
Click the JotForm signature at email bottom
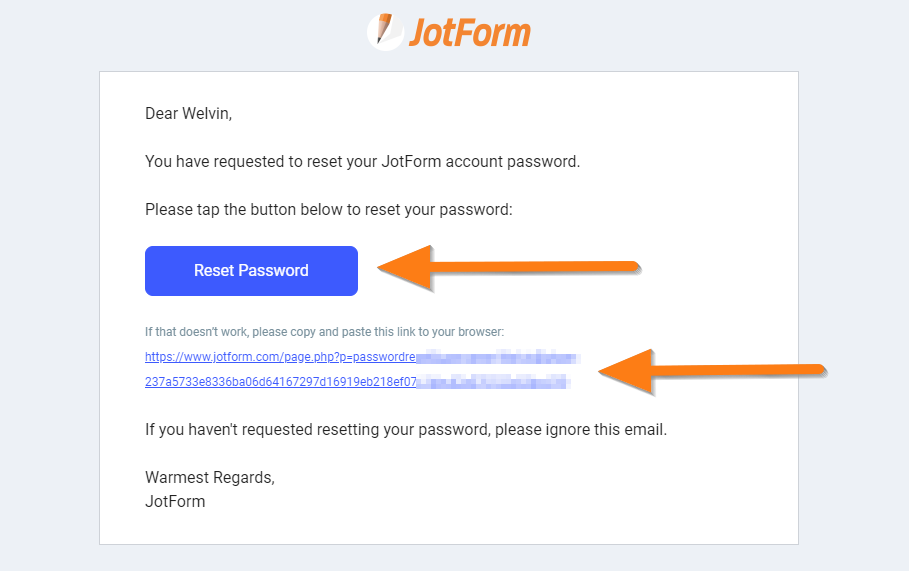coord(175,502)
